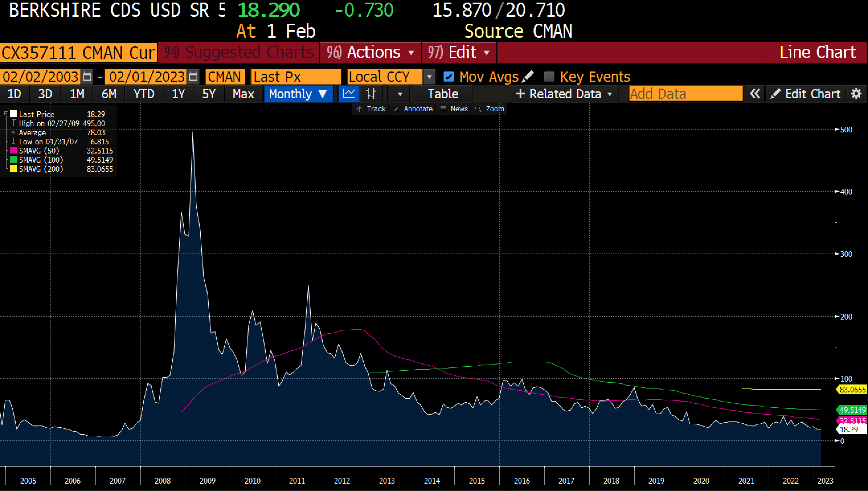Show News on the chart

(454, 109)
